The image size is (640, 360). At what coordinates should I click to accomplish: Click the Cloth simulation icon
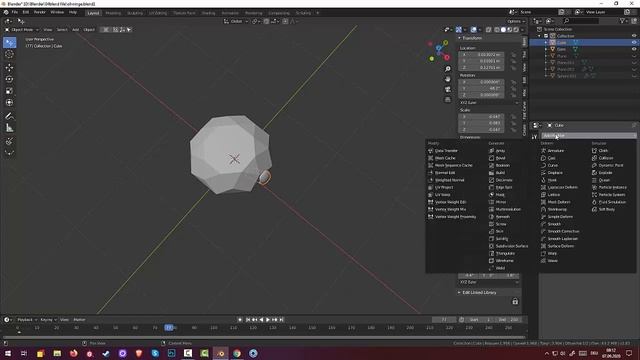click(x=594, y=151)
